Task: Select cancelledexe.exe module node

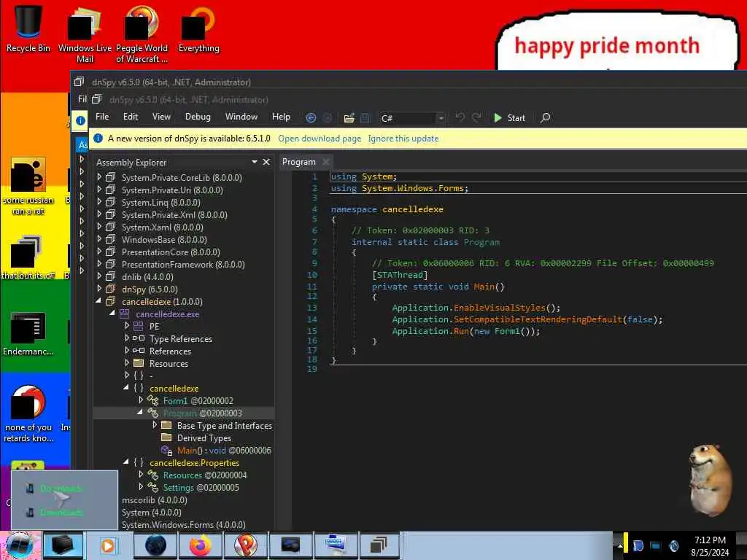Action: (167, 314)
